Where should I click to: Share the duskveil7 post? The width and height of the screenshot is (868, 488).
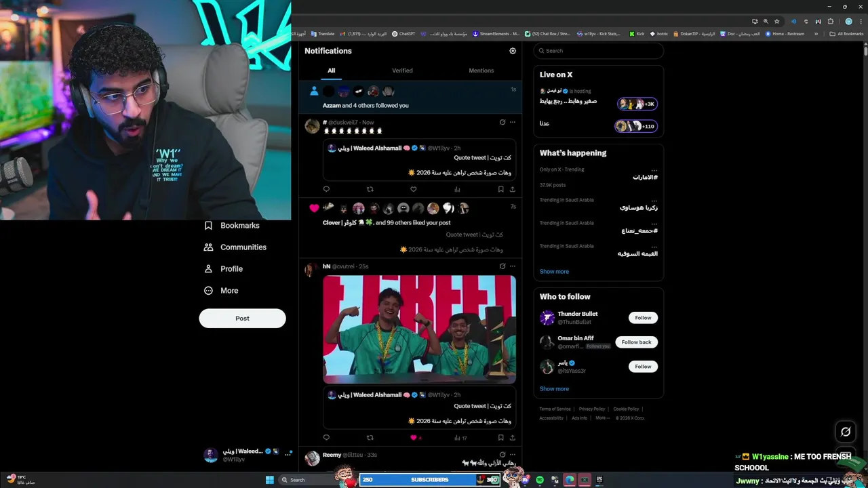tap(512, 189)
